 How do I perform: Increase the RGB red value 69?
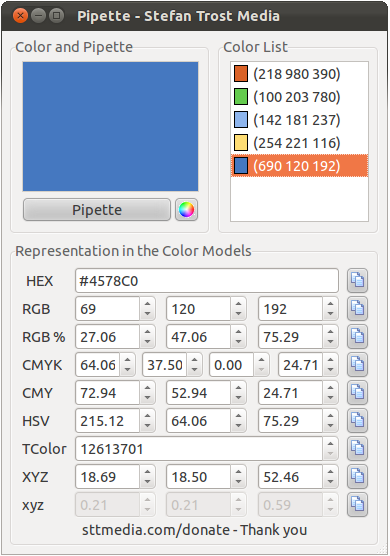pos(147,304)
